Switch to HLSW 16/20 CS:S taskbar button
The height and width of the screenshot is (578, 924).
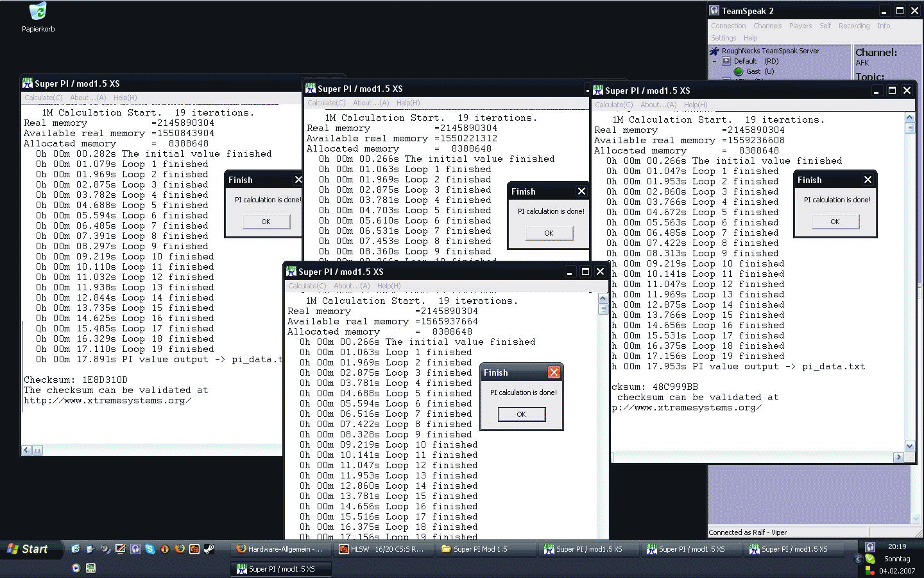(384, 549)
